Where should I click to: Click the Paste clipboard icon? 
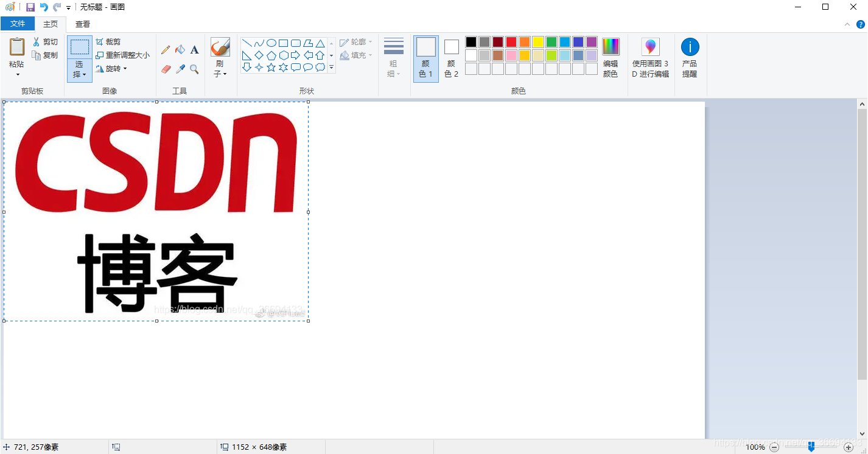tap(17, 47)
